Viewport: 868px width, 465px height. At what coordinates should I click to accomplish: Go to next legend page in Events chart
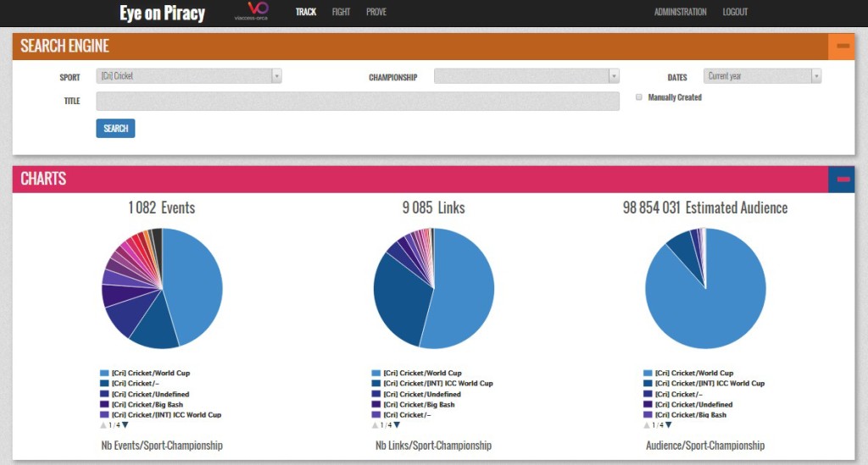(125, 425)
